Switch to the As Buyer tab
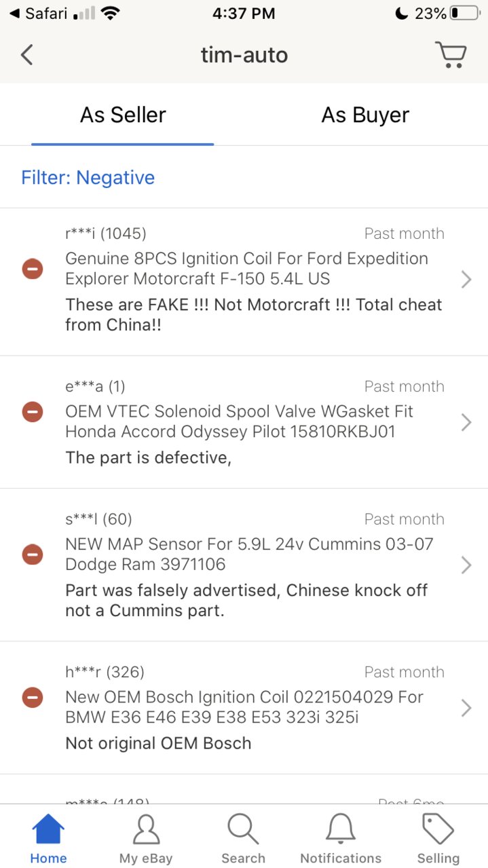This screenshot has height=868, width=488. point(365,115)
